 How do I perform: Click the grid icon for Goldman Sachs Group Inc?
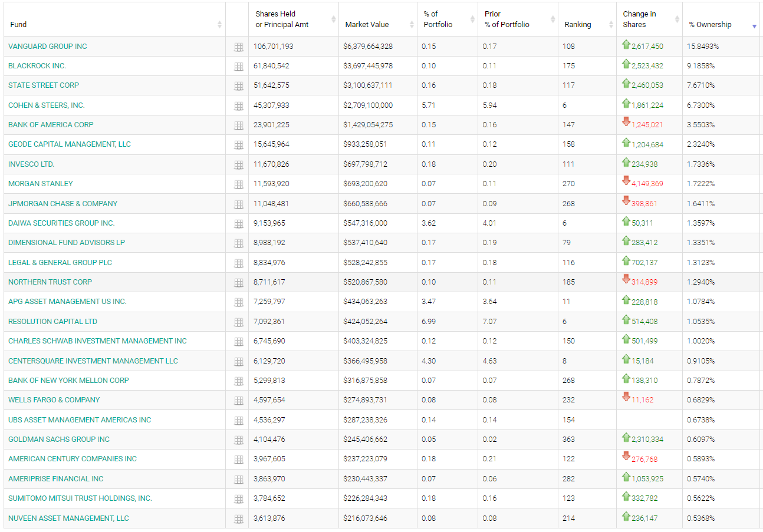pos(239,440)
